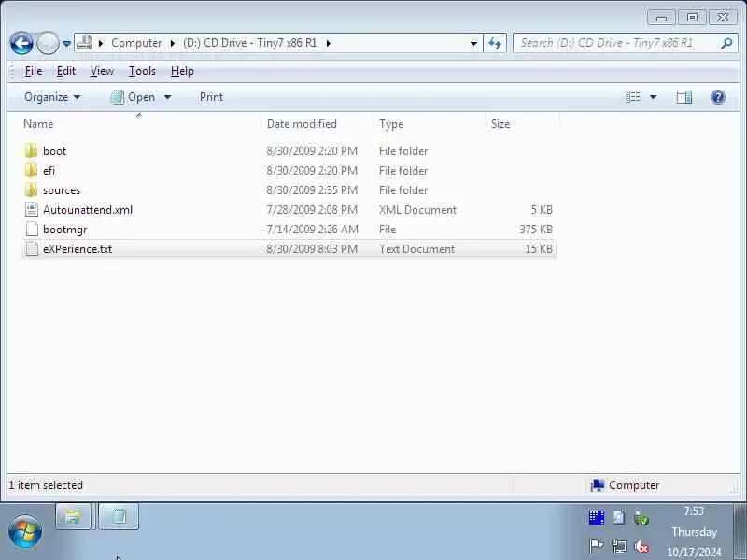The image size is (747, 560).
Task: Click the eXPerience.txt file name
Action: 78,248
